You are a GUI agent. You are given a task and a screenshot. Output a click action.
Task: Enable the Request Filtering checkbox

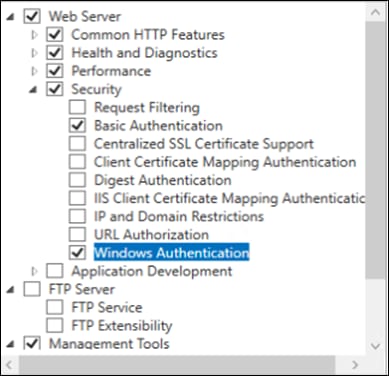[77, 107]
